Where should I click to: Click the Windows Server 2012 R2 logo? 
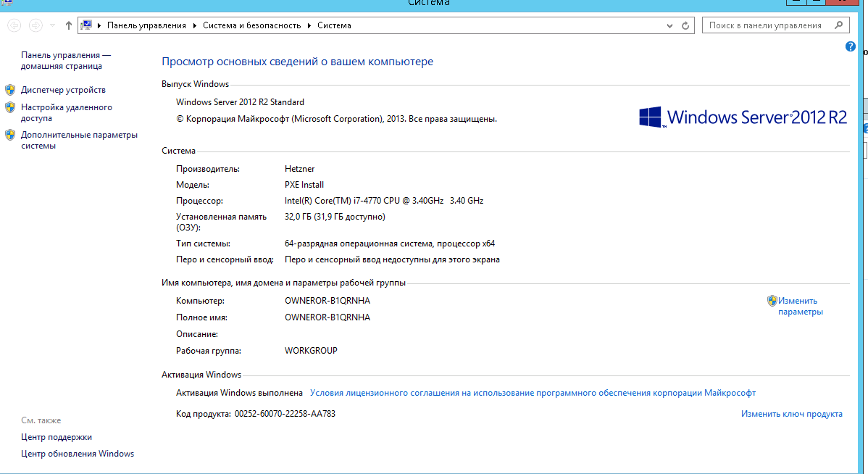point(743,117)
